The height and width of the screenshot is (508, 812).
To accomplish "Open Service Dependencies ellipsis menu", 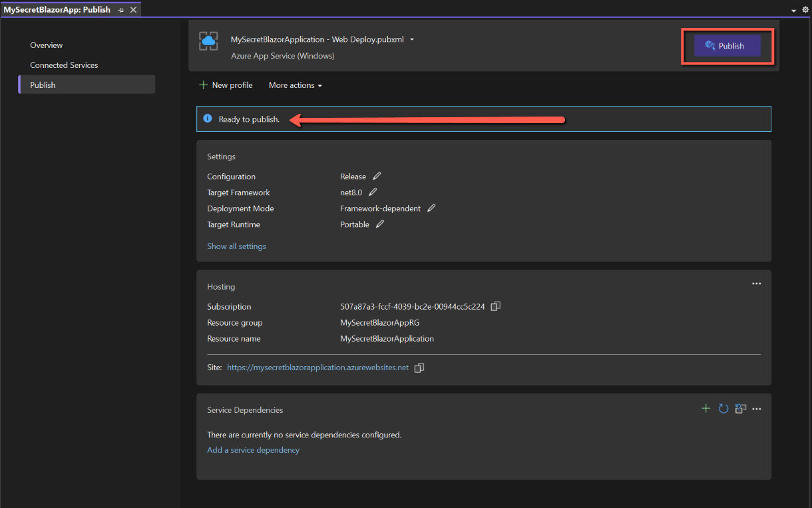I will pos(757,409).
